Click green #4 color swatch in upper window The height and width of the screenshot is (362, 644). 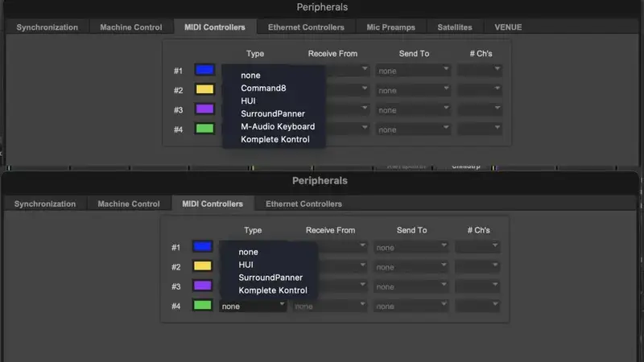(204, 129)
